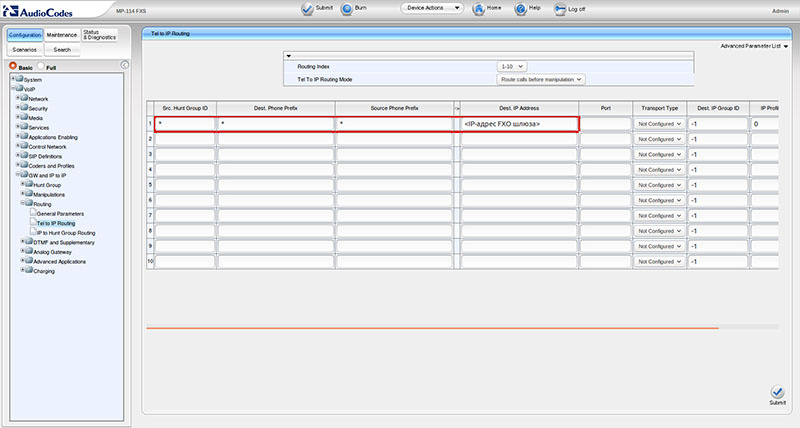Click the Burn icon in top toolbar
This screenshot has height=428, width=800.
coord(346,9)
